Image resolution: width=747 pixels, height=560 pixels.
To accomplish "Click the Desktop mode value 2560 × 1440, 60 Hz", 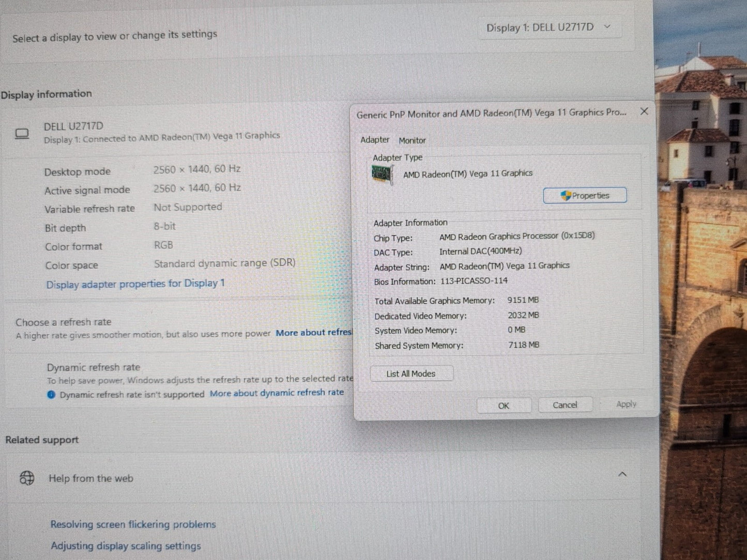I will tap(197, 169).
